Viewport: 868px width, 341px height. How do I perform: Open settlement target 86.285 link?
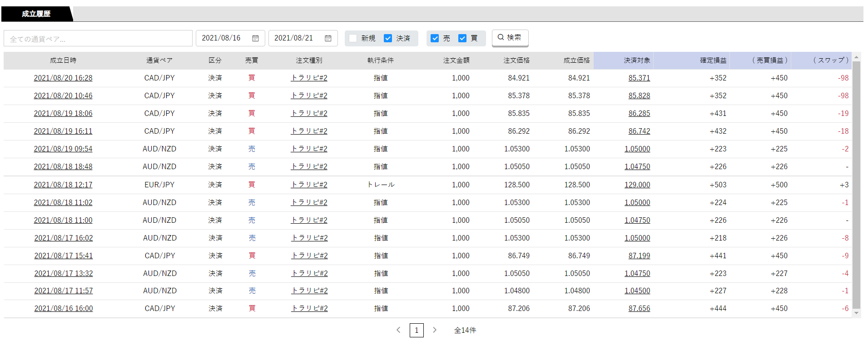tap(639, 113)
